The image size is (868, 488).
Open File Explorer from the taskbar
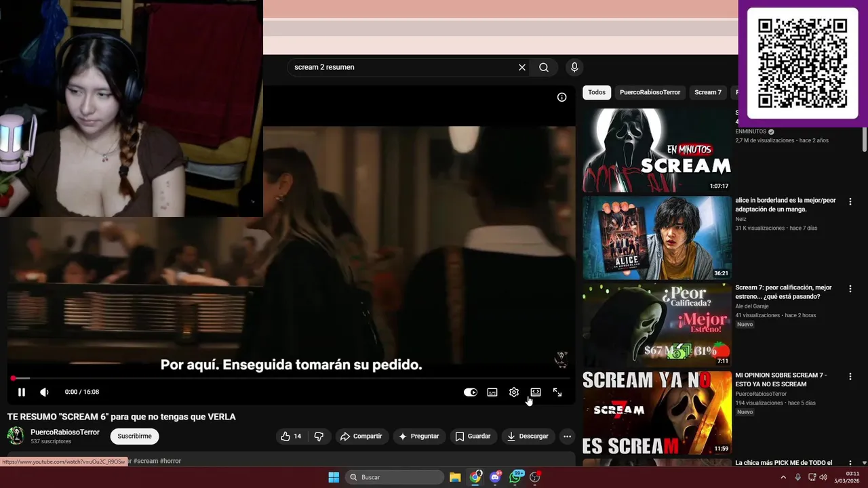tap(455, 477)
